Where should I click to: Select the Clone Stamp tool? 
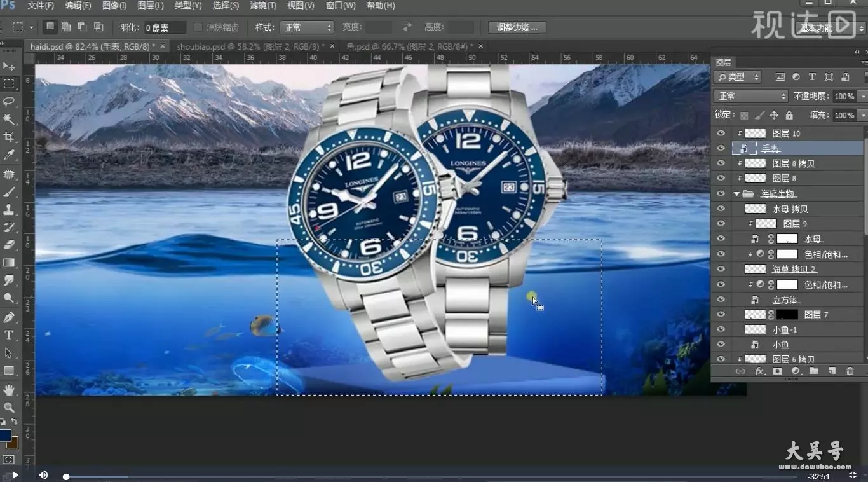click(9, 209)
